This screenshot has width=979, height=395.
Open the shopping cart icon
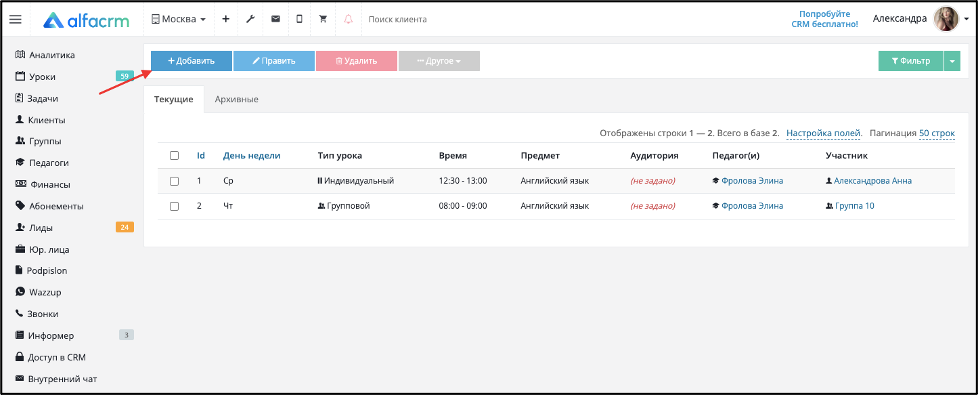323,19
